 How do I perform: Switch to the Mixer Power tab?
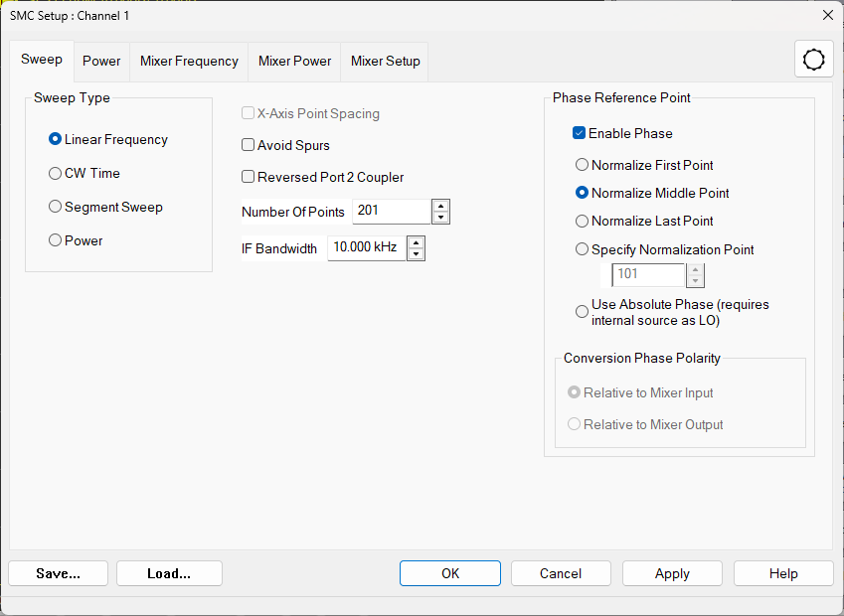pos(294,62)
